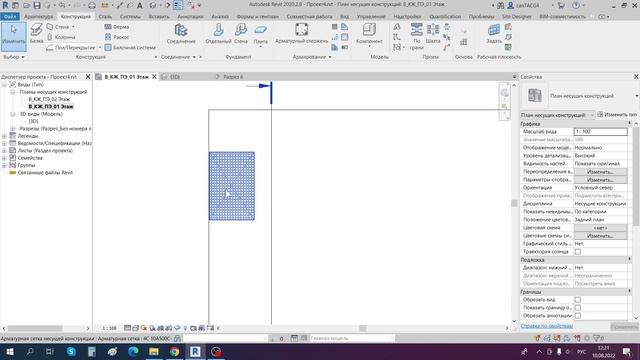The image size is (640, 360).
Task: Switch to the Архитектура ribbon tab
Action: click(x=38, y=16)
